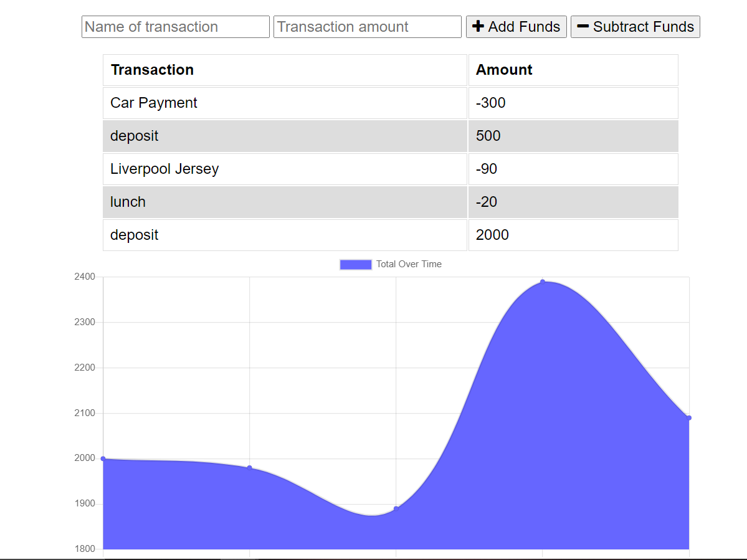Click the rightmost chart data point
This screenshot has width=747, height=560.
pos(689,418)
